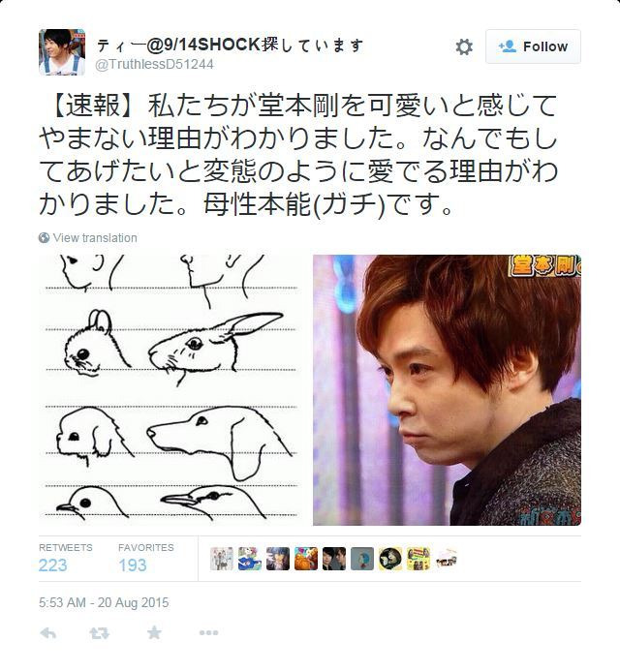
Task: Click the Follow button
Action: click(533, 46)
